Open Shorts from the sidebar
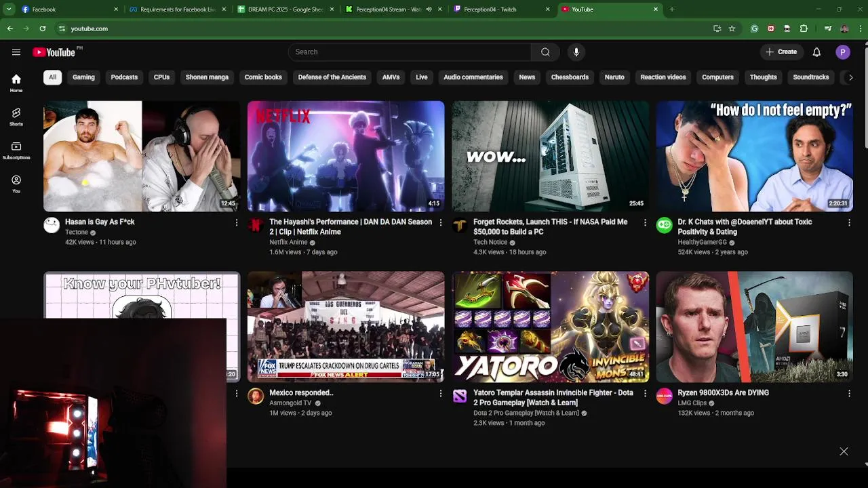This screenshot has height=488, width=868. (x=16, y=117)
